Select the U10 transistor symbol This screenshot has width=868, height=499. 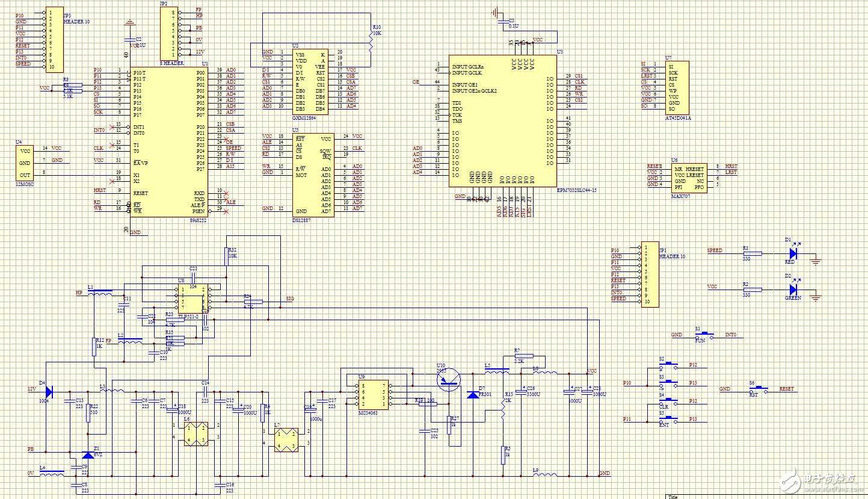pyautogui.click(x=449, y=380)
